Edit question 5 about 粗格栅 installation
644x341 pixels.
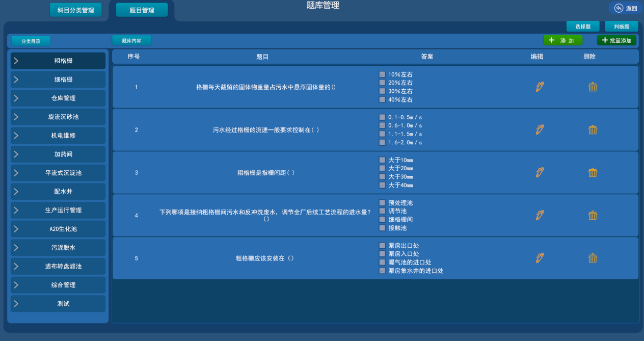coord(540,258)
